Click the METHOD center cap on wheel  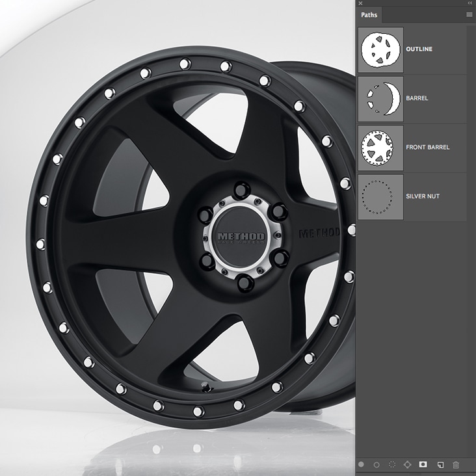point(241,236)
